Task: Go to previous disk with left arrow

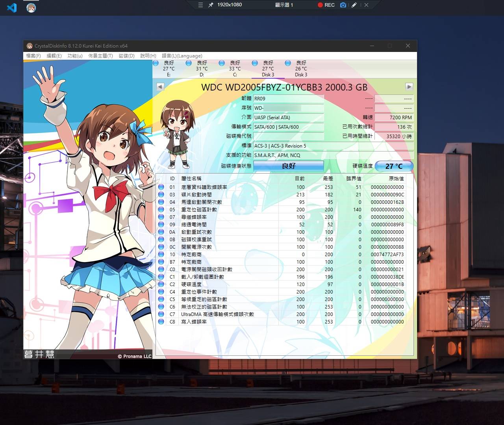Action: tap(160, 87)
